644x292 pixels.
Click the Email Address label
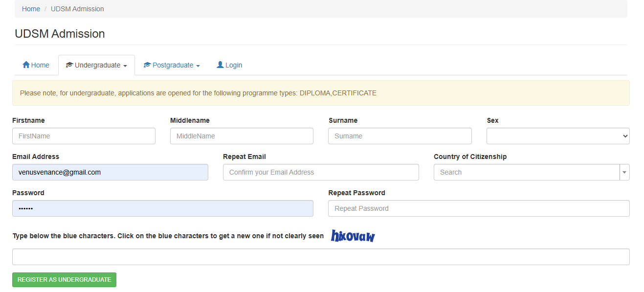[x=36, y=157]
